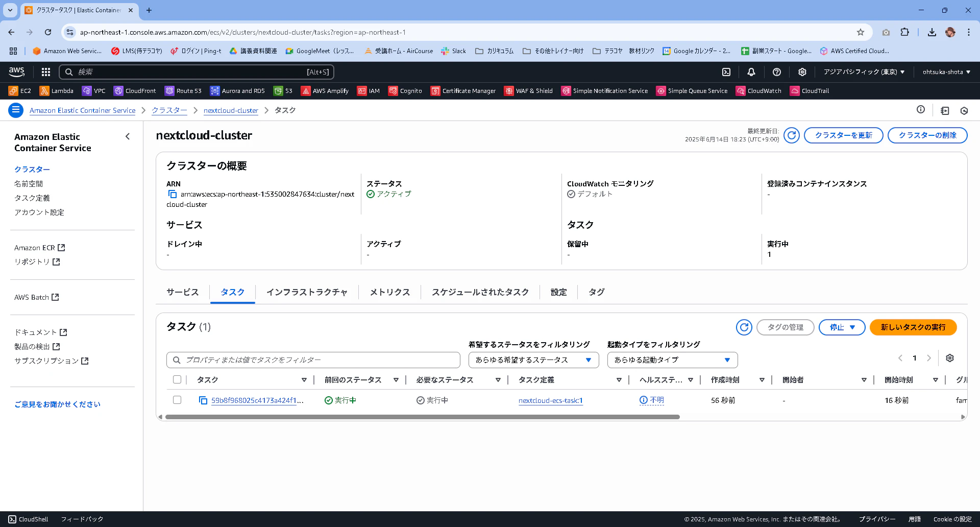Open the info panel icon beside the breadcrumb
Viewport: 980px width, 527px height.
(921, 110)
